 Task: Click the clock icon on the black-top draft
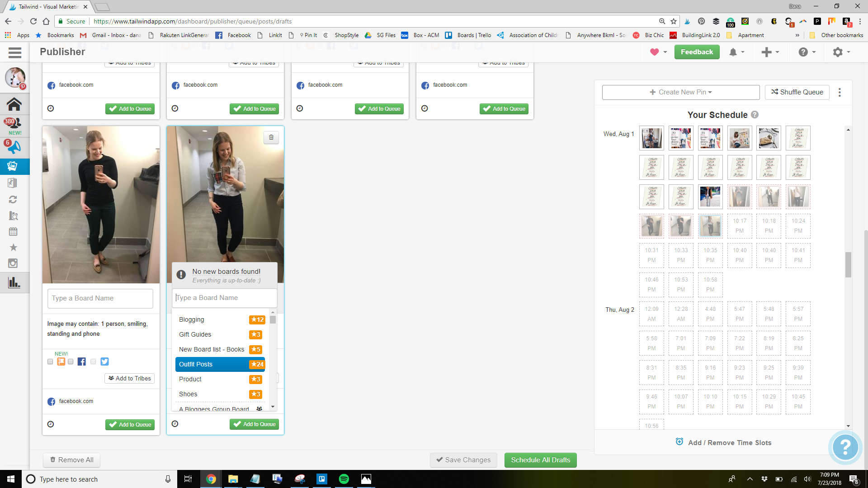pos(51,424)
